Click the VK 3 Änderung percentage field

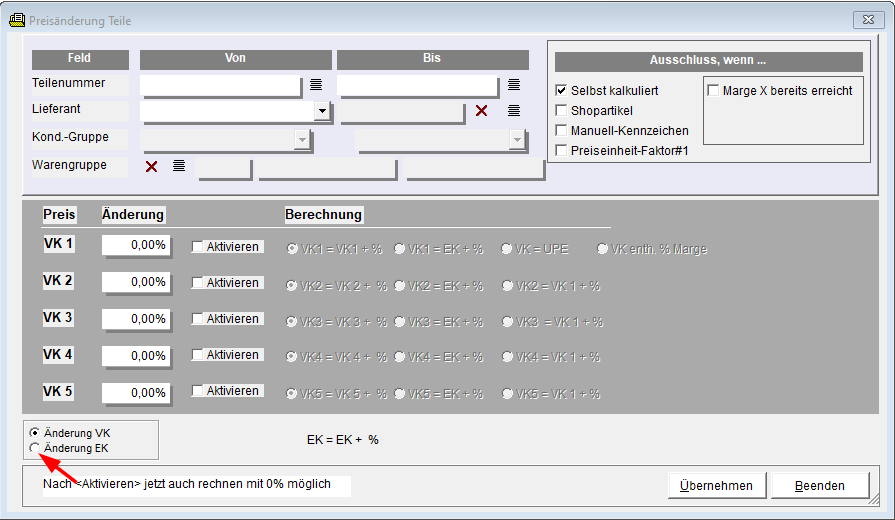(136, 319)
